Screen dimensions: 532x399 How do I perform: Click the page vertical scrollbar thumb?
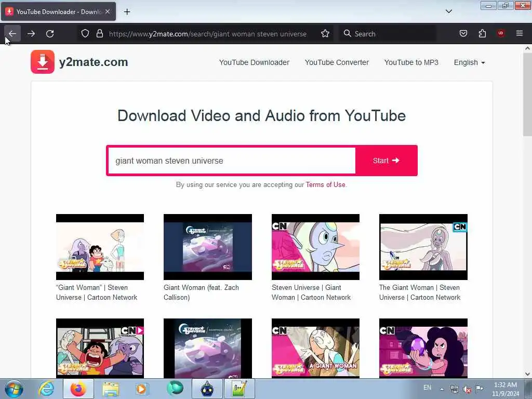(x=527, y=95)
